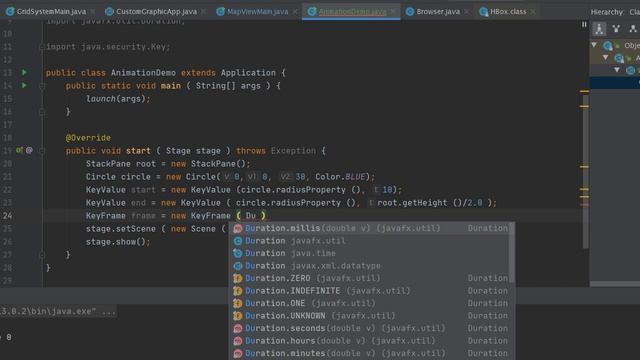Click the method icon beside Duration.seconds suggestion
The image size is (640, 360).
(238, 329)
